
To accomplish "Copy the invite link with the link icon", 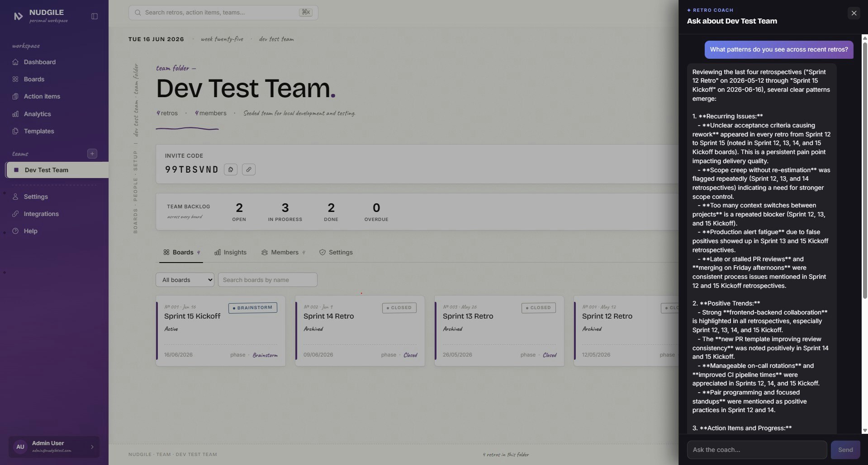I will tap(249, 169).
